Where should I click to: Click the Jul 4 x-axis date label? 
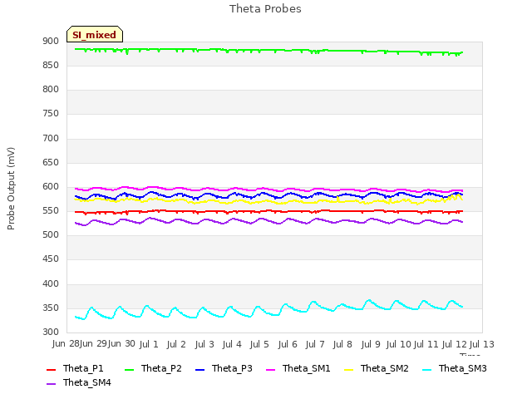pyautogui.click(x=232, y=344)
